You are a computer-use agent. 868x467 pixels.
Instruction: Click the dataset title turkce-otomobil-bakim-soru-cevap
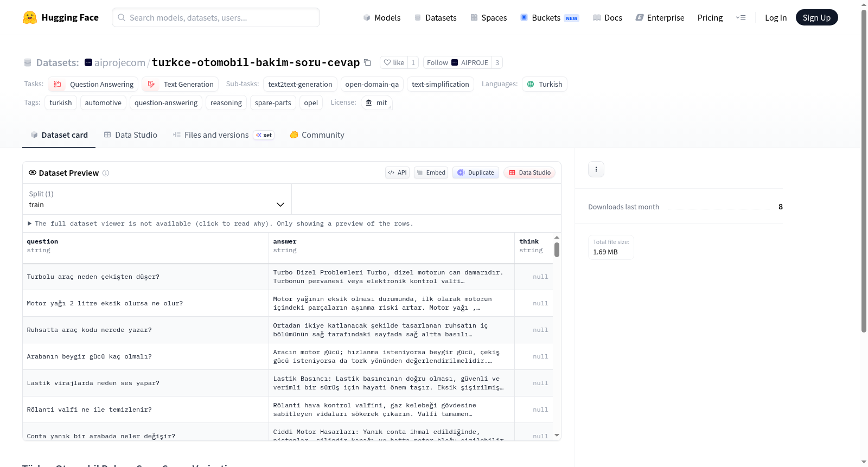click(256, 62)
